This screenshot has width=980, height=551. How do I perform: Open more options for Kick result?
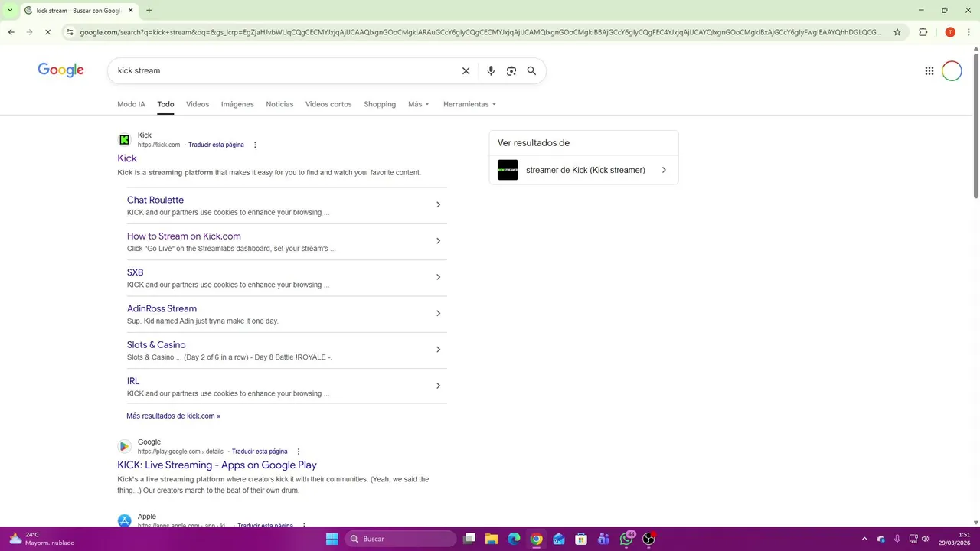coord(255,145)
